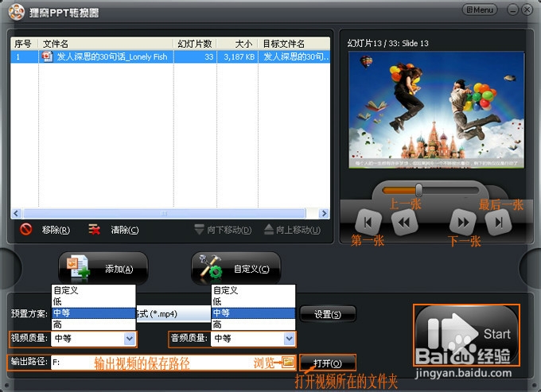Image resolution: width=541 pixels, height=392 pixels.
Task: Open the Menu button in title bar
Action: pyautogui.click(x=480, y=10)
